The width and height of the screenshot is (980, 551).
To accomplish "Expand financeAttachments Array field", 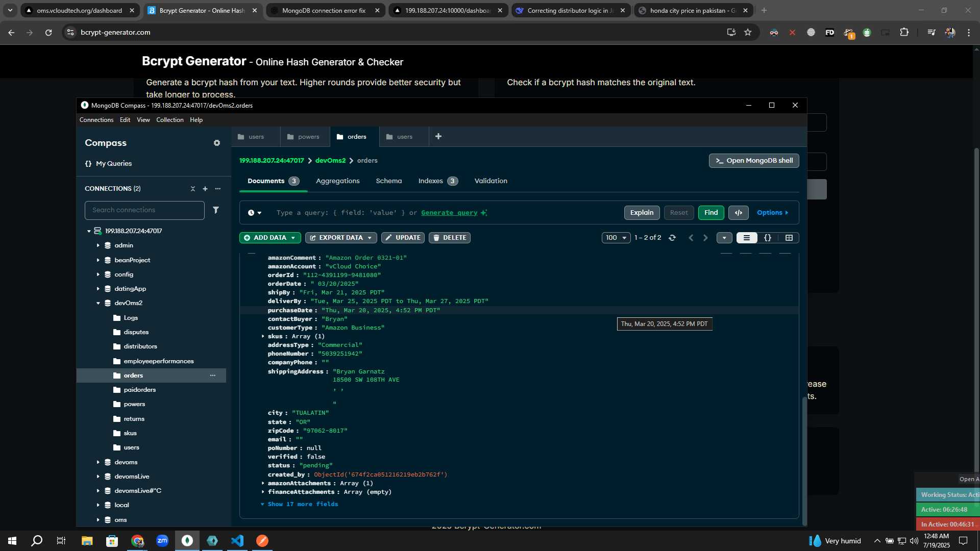I will 263,492.
